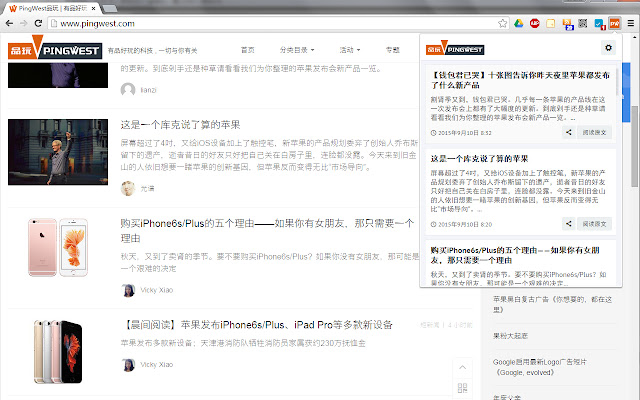Open sidebar link 苹果自复古广告
Viewport: 640px width, 400px height.
pyautogui.click(x=553, y=304)
